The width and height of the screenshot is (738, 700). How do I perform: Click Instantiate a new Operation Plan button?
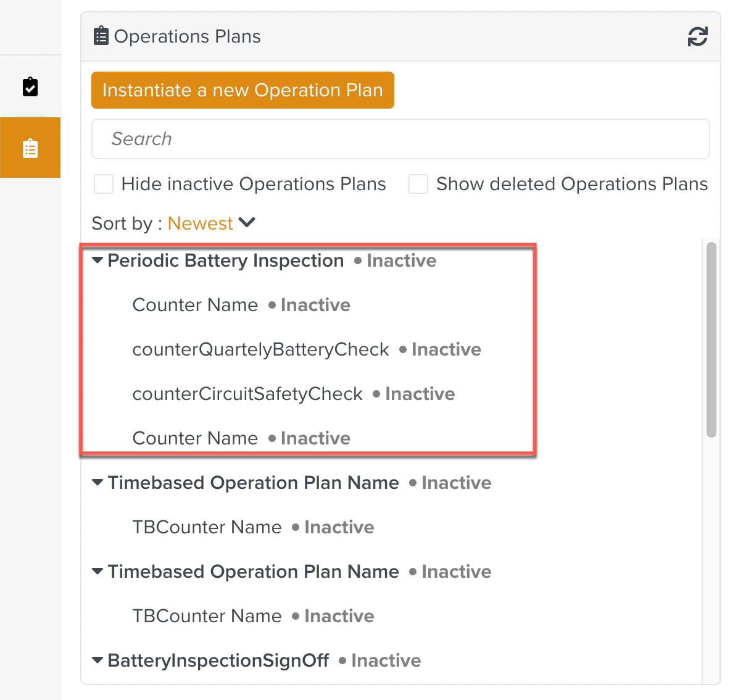coord(243,90)
